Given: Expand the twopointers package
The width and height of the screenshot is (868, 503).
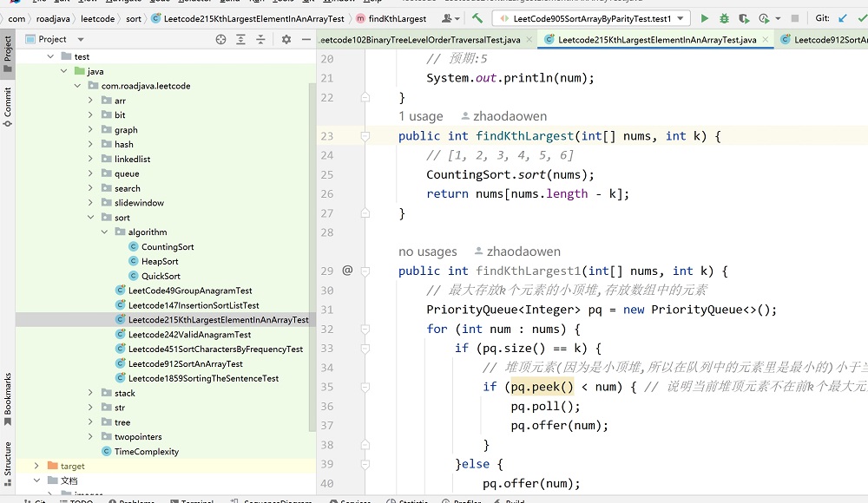Looking at the screenshot, I should coord(91,436).
